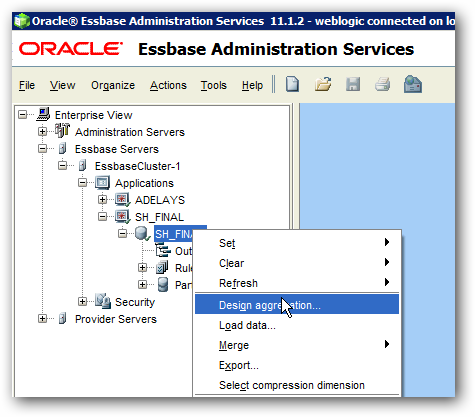Open the Set submenu
Image resolution: width=475 pixels, height=417 pixels.
297,243
